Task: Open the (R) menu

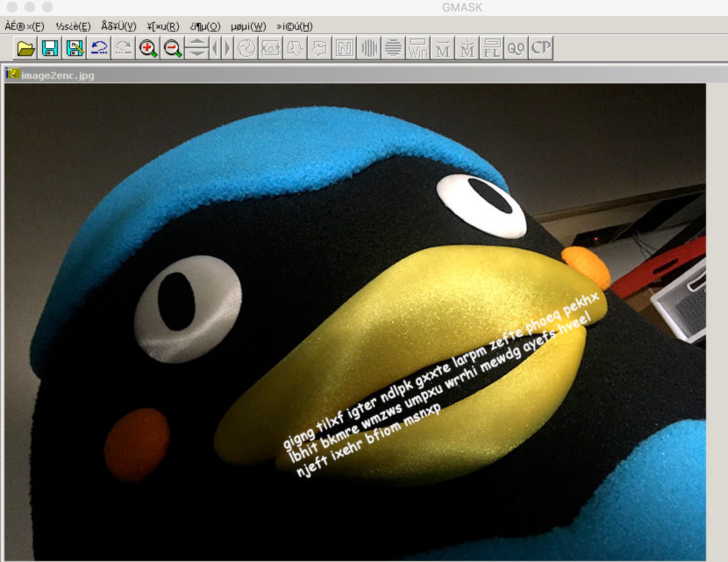Action: pos(163,26)
